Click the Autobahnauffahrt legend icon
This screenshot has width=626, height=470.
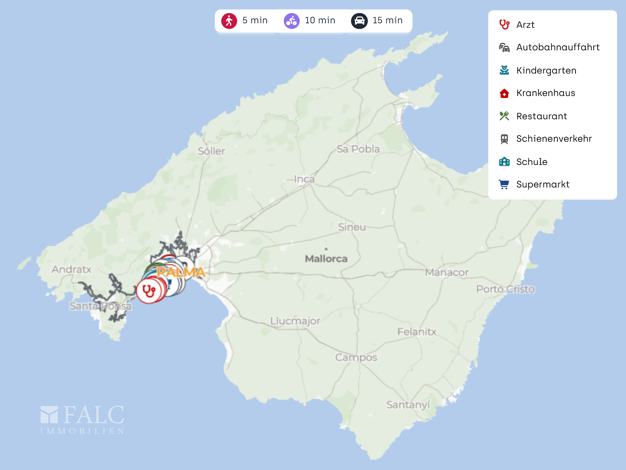point(504,47)
